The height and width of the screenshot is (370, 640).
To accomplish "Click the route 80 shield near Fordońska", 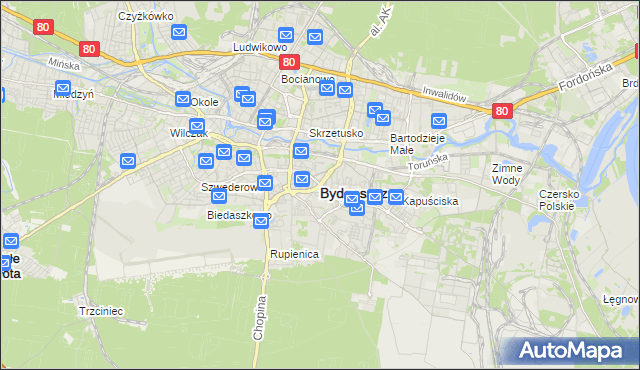I will [502, 111].
